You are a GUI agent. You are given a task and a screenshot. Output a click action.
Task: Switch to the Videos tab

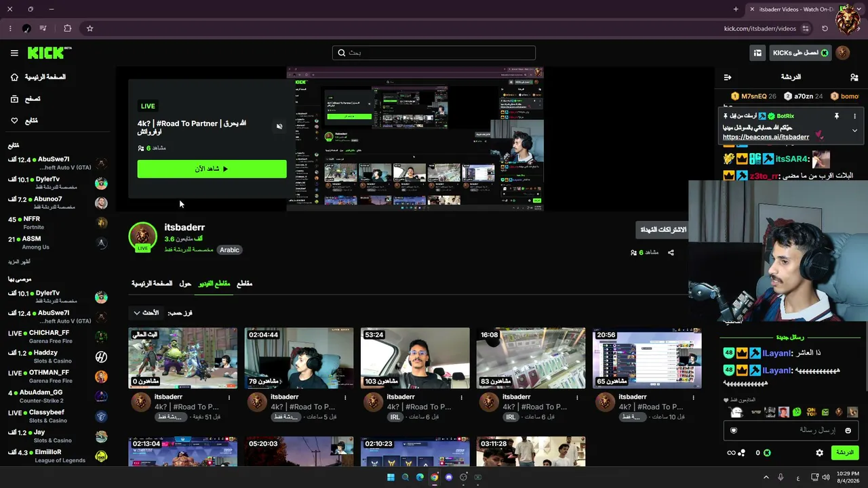214,284
